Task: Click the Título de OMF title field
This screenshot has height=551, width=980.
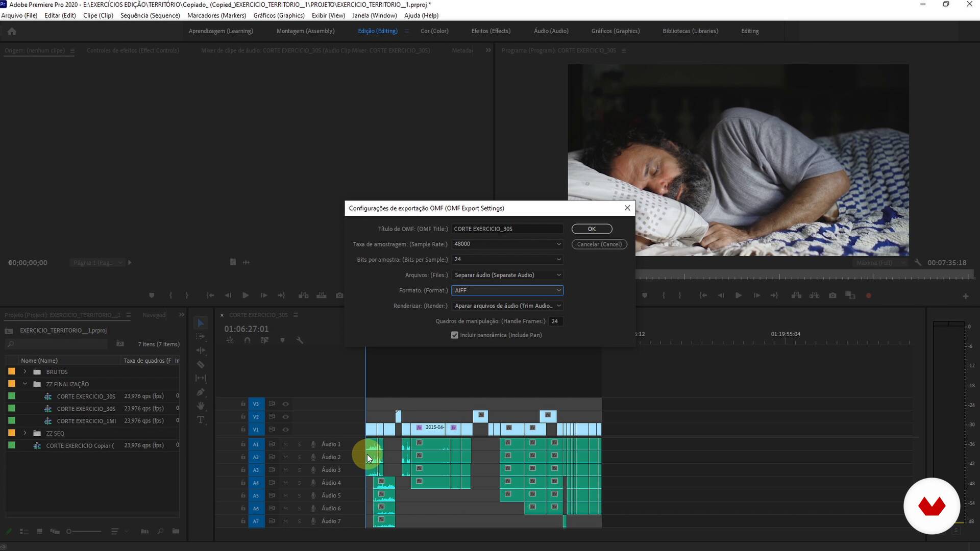Action: tap(507, 229)
